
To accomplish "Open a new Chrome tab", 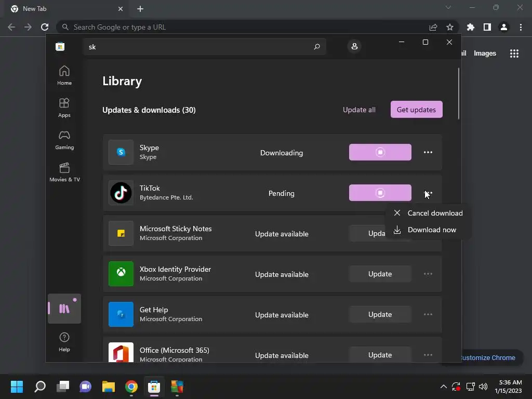I will (x=140, y=9).
